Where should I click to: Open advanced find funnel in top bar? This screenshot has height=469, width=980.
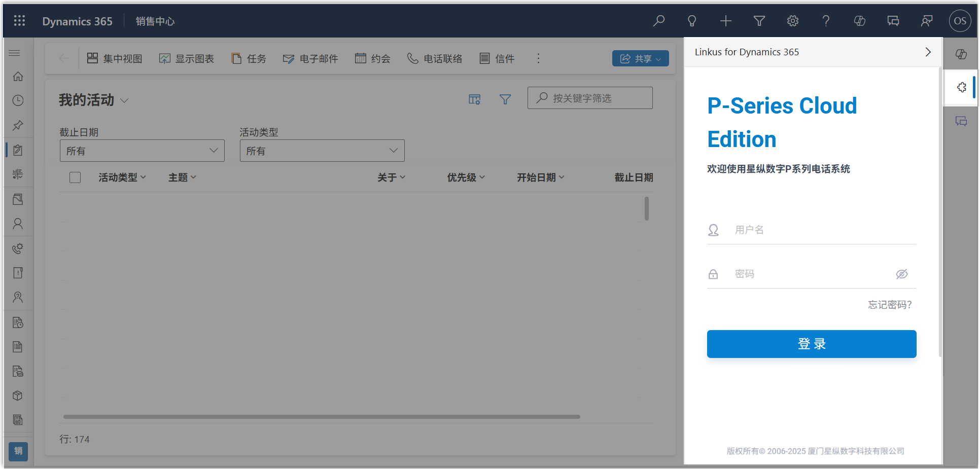tap(759, 21)
